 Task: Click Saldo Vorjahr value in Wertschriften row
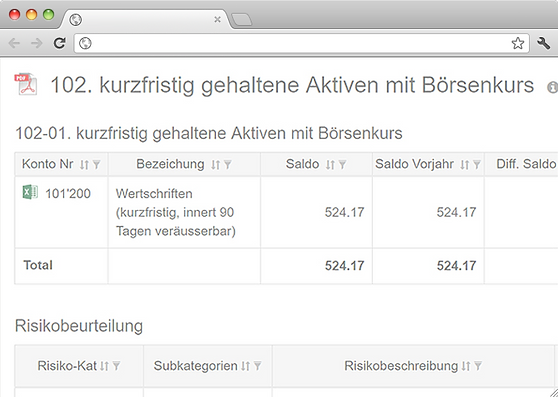[457, 212]
